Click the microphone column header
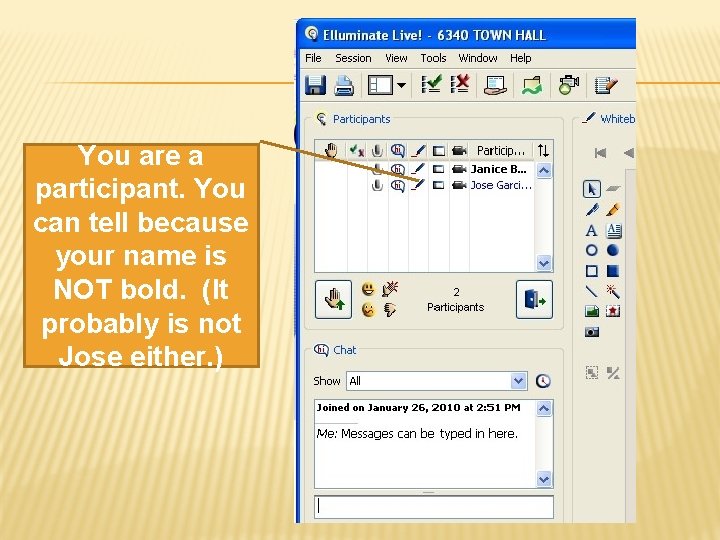 [x=377, y=150]
